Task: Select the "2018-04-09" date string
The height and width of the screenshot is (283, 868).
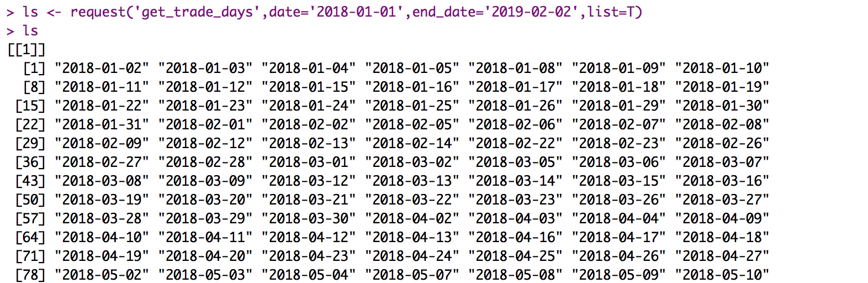Action: 722,219
